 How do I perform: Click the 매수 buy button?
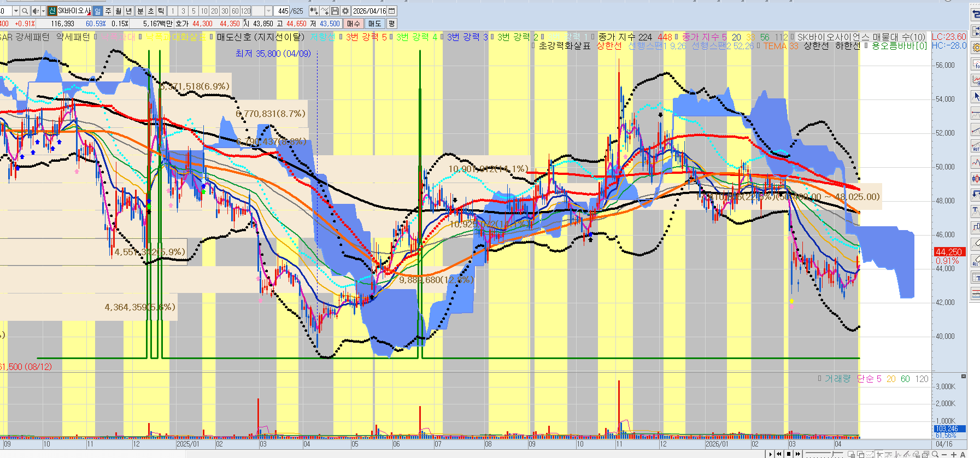354,24
